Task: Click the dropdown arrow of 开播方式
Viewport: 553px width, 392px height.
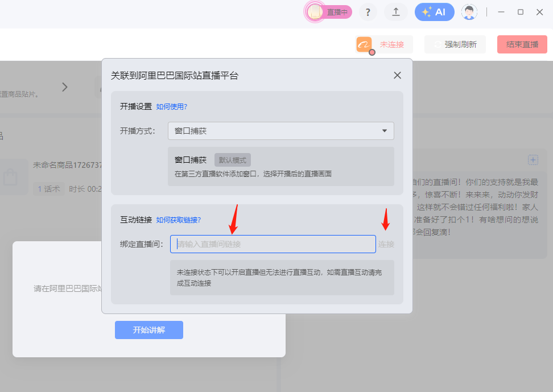Action: tap(385, 131)
